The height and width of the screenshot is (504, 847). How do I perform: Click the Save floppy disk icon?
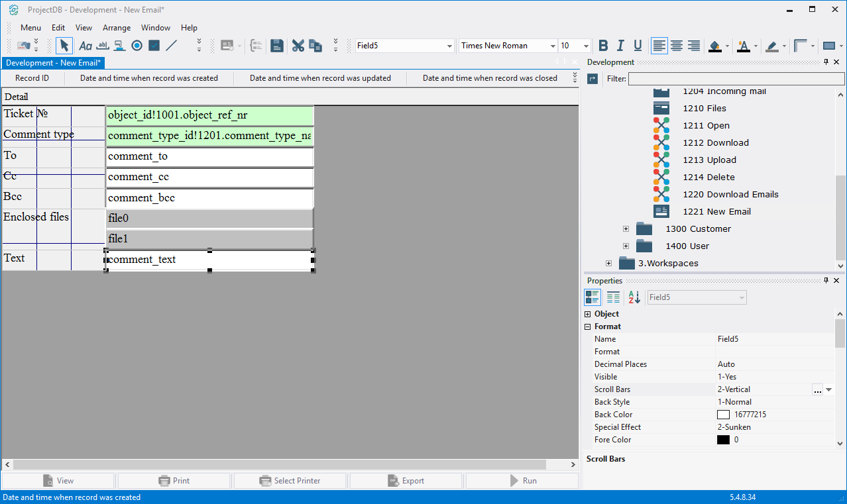pos(277,46)
